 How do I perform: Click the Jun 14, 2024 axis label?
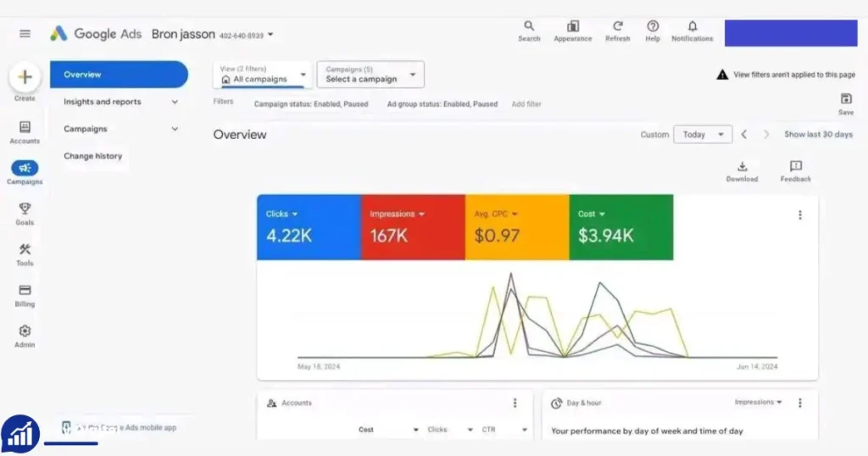pos(757,366)
